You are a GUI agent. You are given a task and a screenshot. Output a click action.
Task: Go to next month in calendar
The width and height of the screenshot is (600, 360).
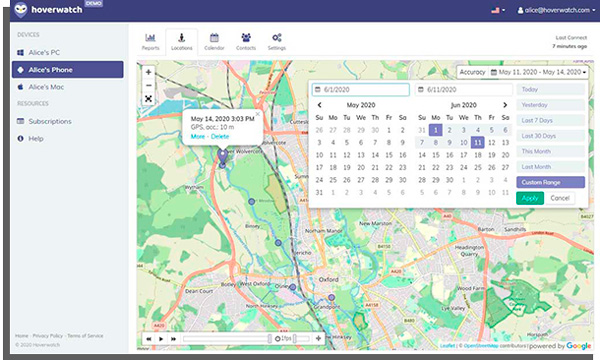tap(505, 105)
